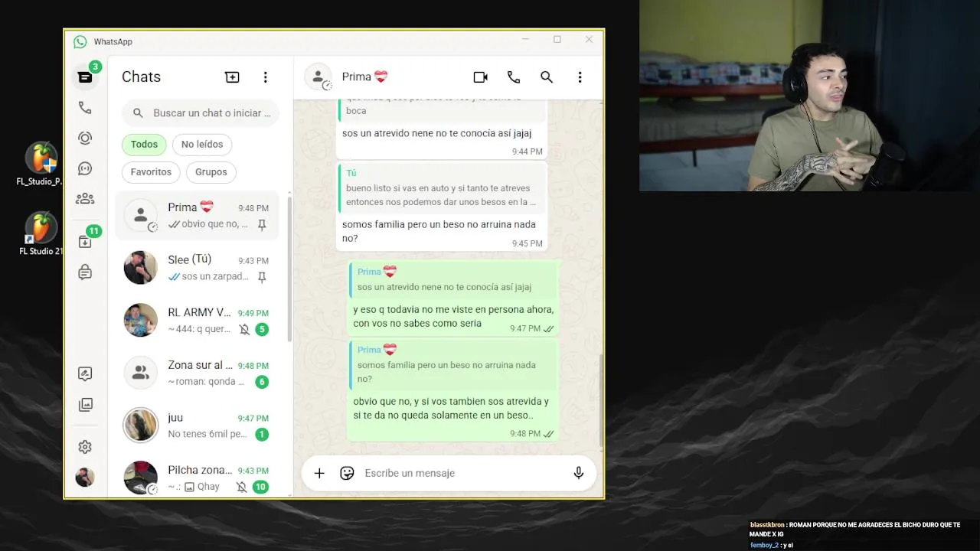This screenshot has width=980, height=551.
Task: Click muted bell on Pilcha zona chat
Action: [x=242, y=487]
